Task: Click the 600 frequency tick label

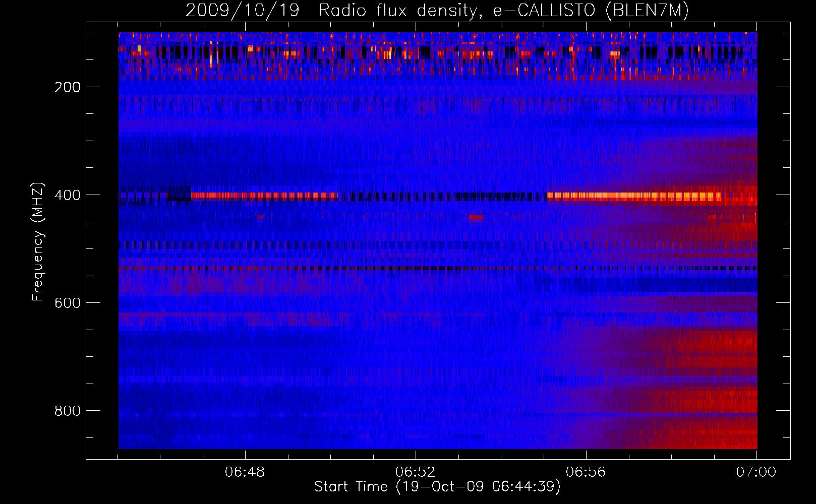Action: (x=68, y=303)
